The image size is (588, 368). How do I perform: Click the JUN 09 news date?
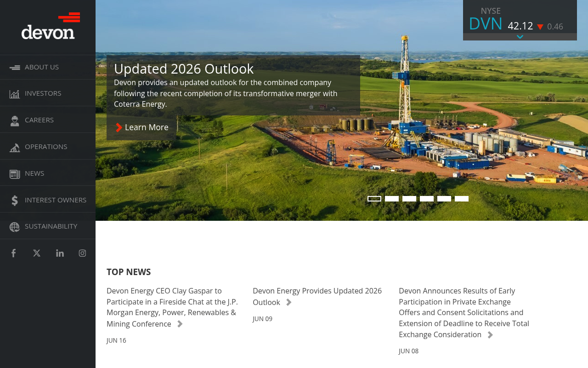[x=262, y=319]
